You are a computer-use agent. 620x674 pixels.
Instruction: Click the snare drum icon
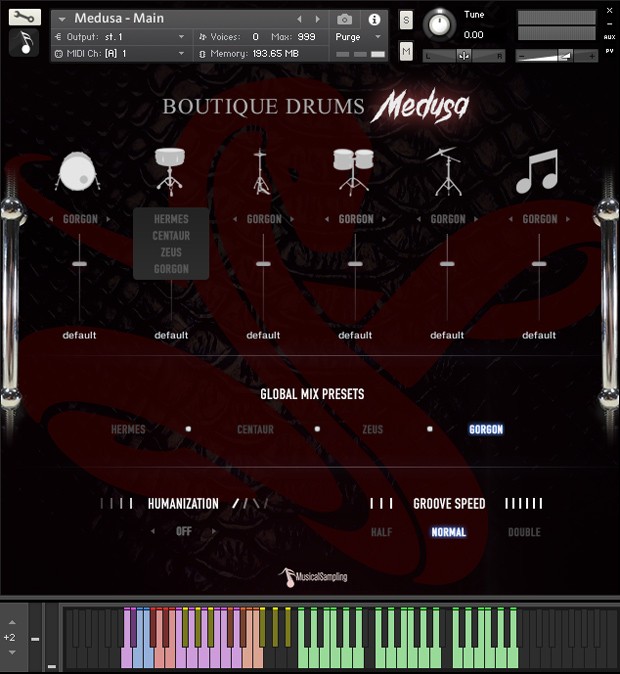[170, 172]
